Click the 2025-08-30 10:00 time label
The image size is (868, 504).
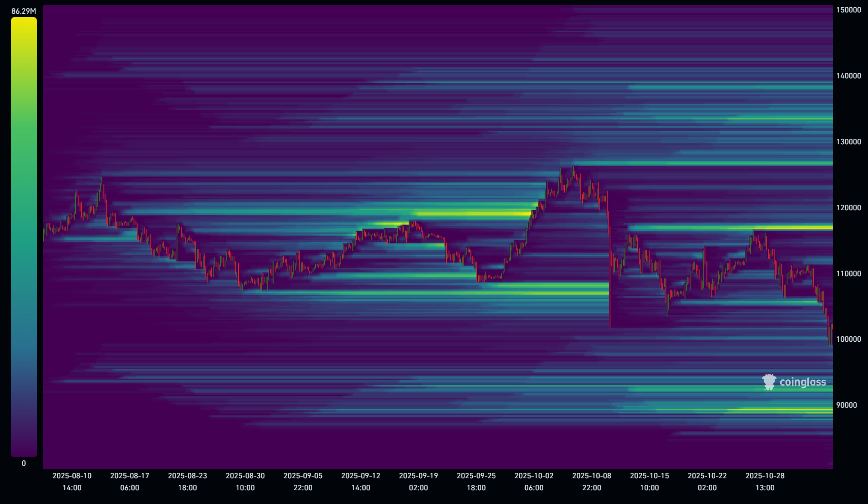pos(245,481)
